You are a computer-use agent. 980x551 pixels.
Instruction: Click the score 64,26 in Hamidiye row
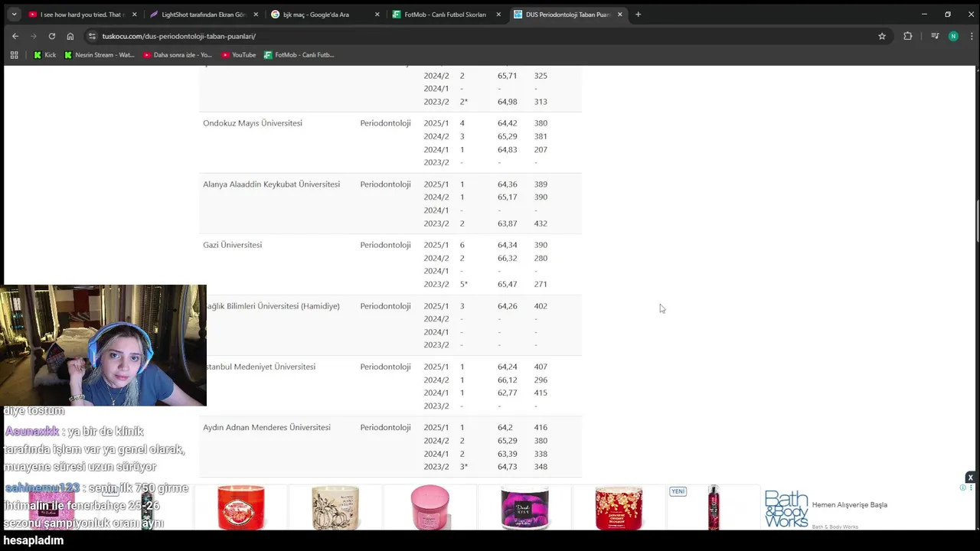click(x=507, y=306)
